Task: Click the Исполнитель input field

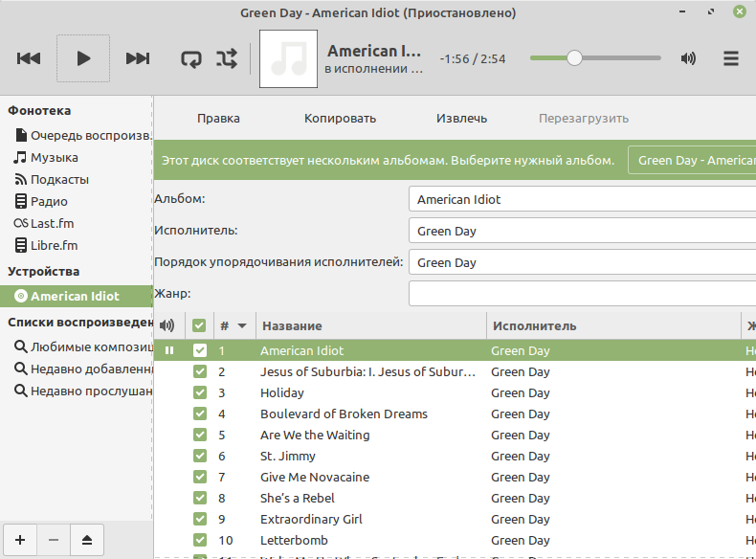Action: point(583,231)
